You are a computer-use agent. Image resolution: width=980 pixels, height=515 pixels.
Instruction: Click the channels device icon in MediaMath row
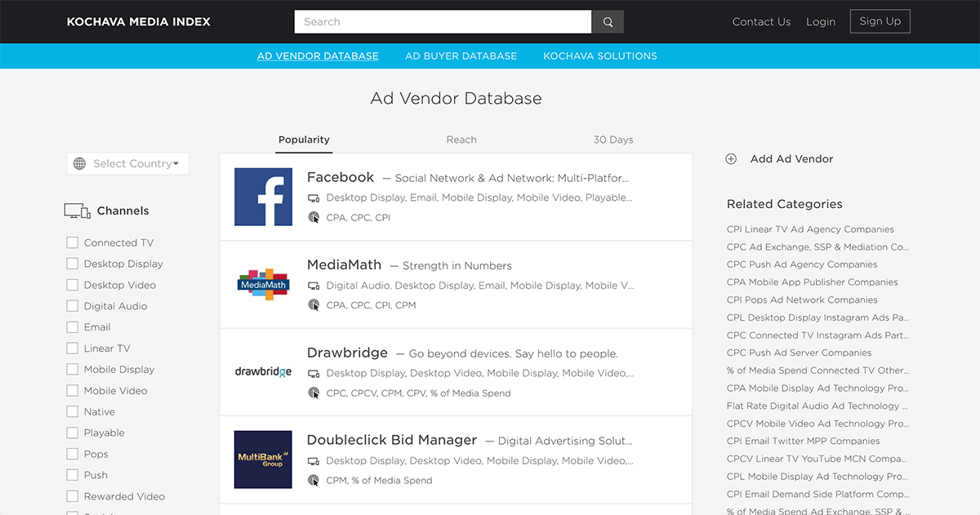point(314,286)
